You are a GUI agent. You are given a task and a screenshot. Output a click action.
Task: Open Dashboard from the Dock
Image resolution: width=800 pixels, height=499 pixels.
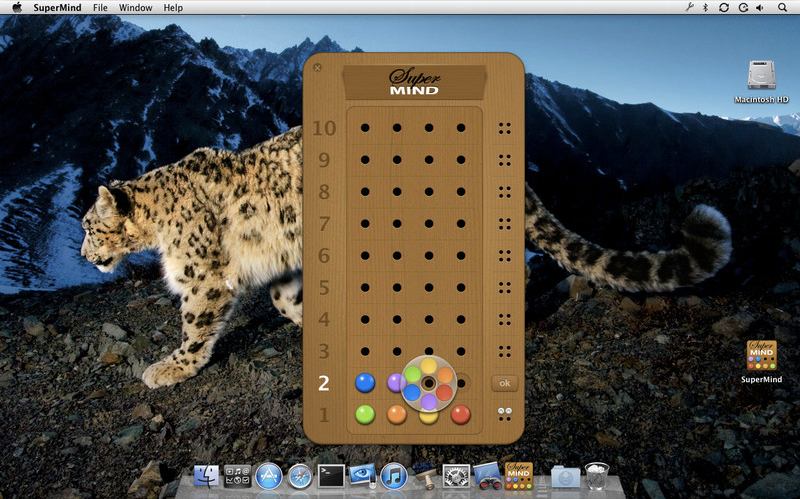(x=237, y=477)
